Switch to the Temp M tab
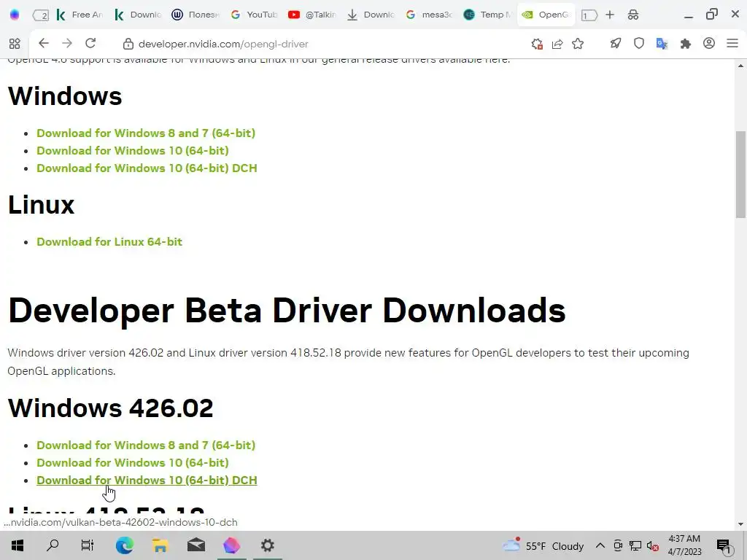The width and height of the screenshot is (747, 560). click(487, 15)
